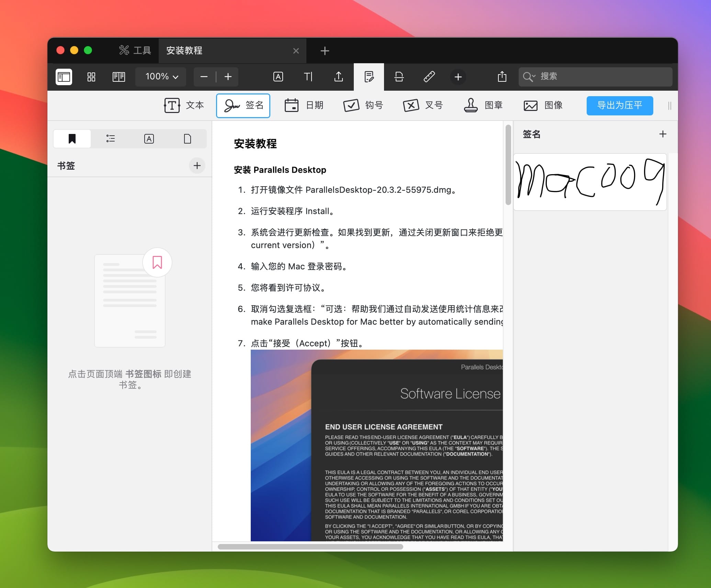
Task: Switch to the bookmarks sidebar tab
Action: coord(72,139)
